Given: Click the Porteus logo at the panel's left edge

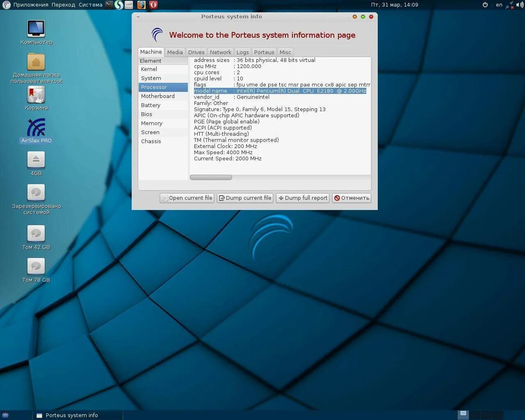Looking at the screenshot, I should click(7, 5).
